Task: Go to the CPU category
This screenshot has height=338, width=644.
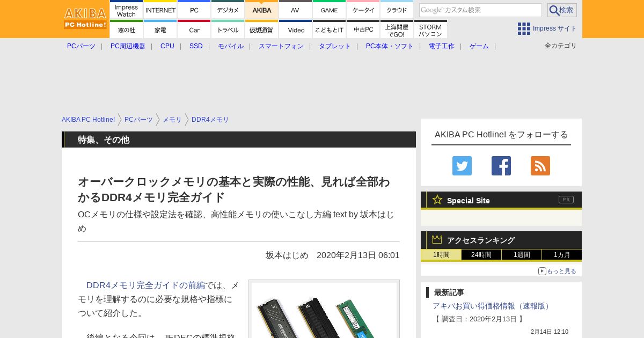Action: click(167, 46)
